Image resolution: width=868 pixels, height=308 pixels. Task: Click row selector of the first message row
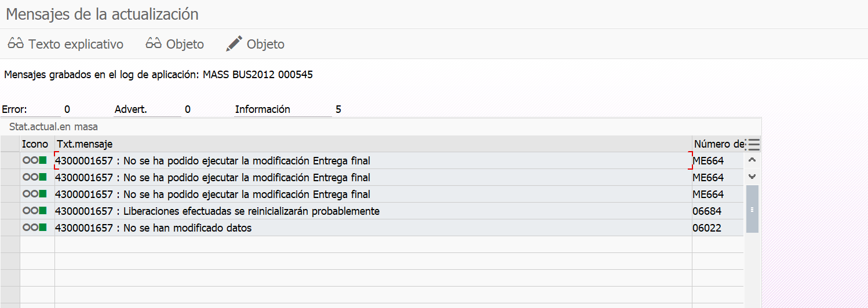pyautogui.click(x=10, y=160)
